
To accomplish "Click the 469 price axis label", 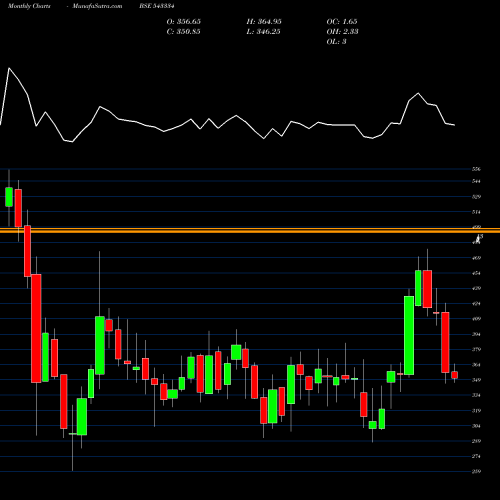I will (476, 258).
